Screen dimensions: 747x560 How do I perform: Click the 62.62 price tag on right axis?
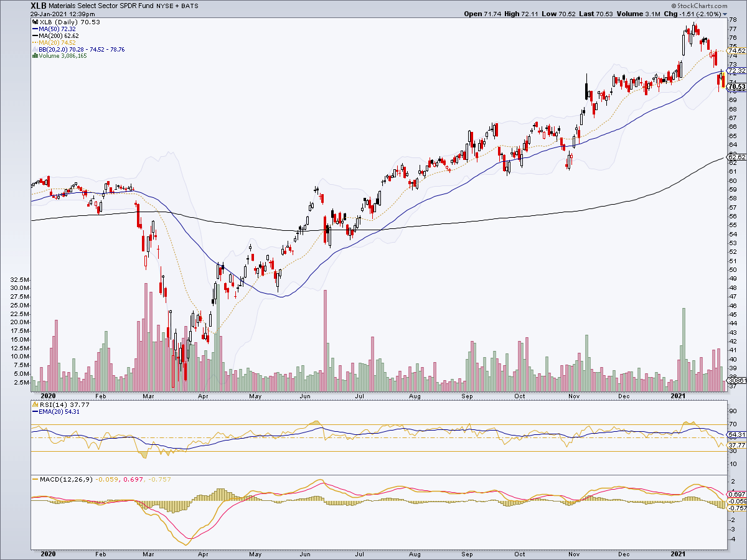pos(736,157)
